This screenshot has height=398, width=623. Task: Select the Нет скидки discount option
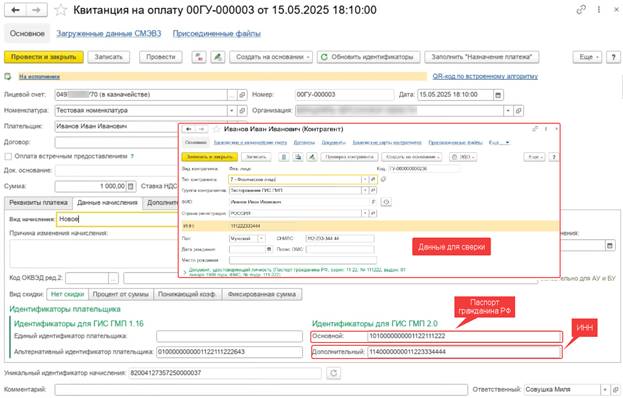pyautogui.click(x=68, y=294)
